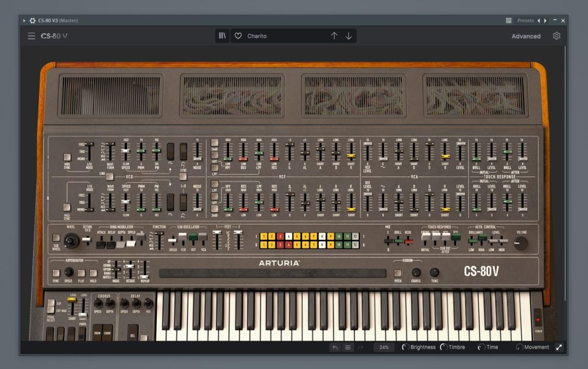Click the Ribbon Coarse knob
This screenshot has width=588, height=369.
416,272
